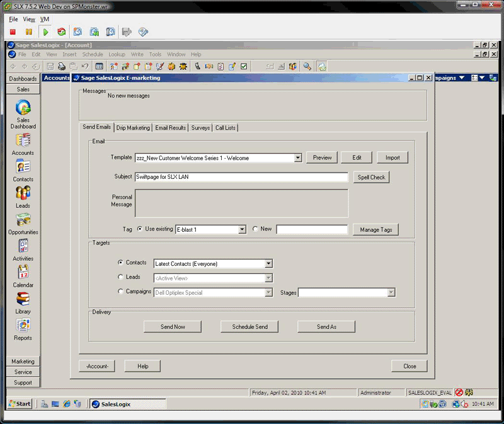The height and width of the screenshot is (424, 504).
Task: Expand the Template dropdown
Action: tap(298, 158)
